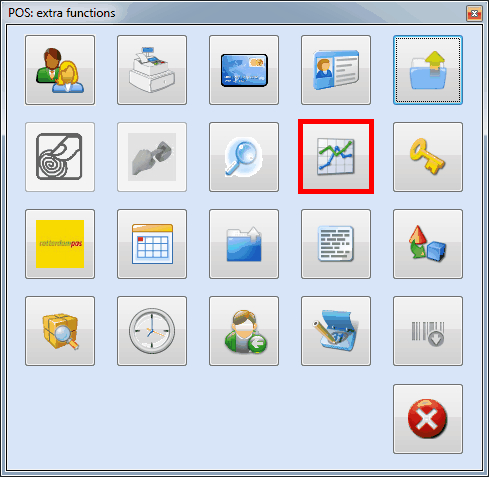Open the calendar grid icon

click(152, 244)
